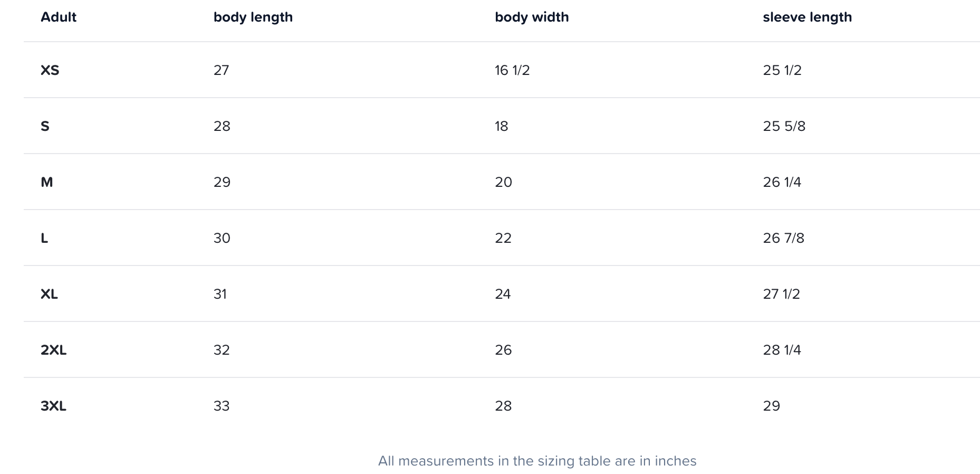This screenshot has width=980, height=474.
Task: Click the XL size row label
Action: click(x=50, y=294)
